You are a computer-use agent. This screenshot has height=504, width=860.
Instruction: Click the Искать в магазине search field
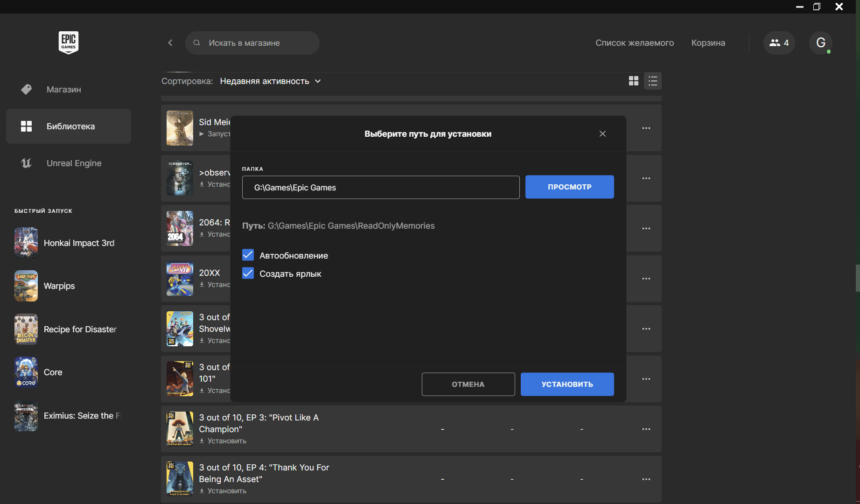coord(252,43)
